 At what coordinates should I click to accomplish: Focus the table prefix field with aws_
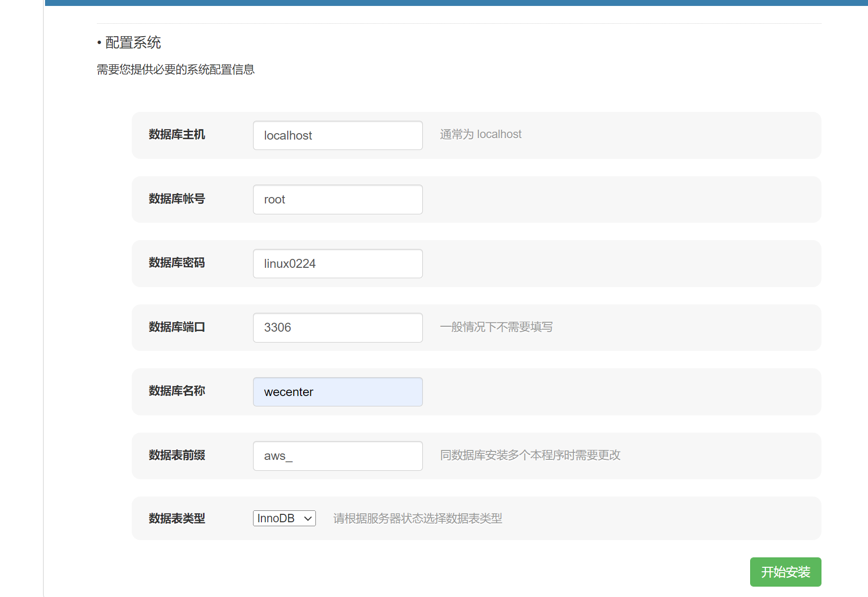pos(337,455)
